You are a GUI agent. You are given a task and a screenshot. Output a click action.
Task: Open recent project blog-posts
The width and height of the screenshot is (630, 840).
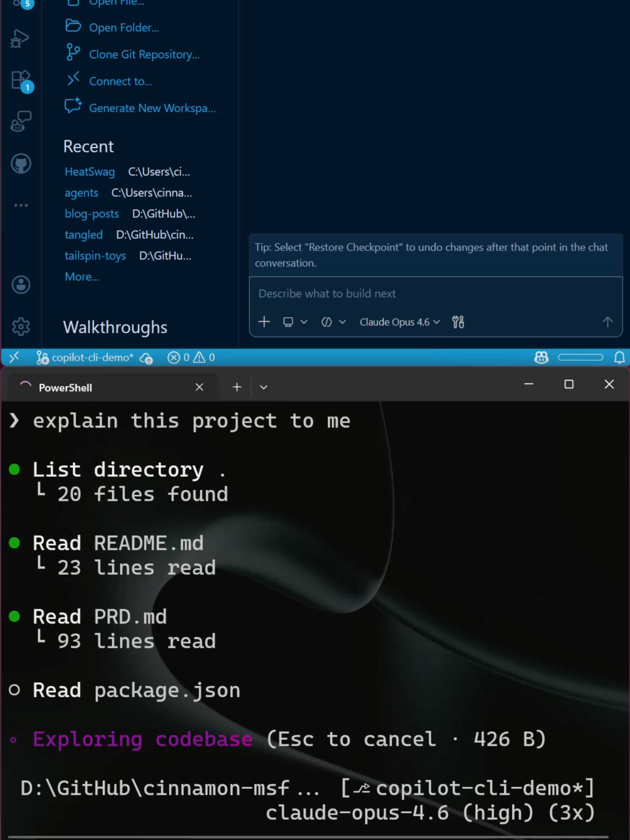(92, 214)
